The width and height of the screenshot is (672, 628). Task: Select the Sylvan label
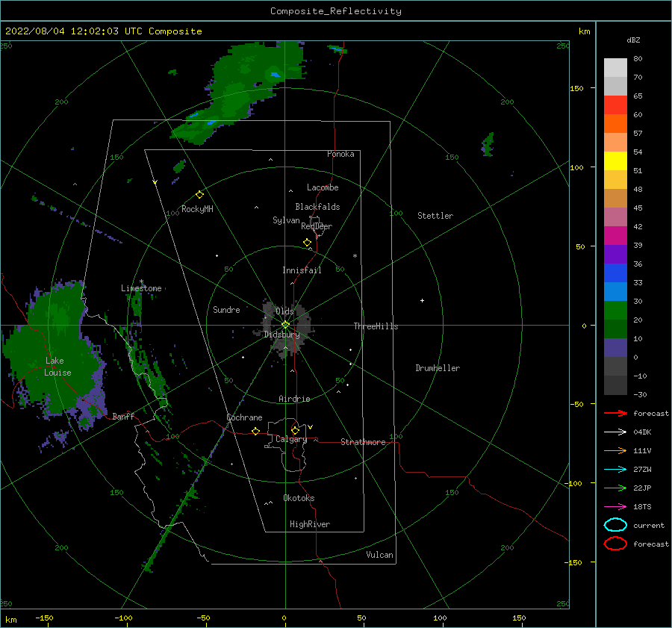point(286,220)
